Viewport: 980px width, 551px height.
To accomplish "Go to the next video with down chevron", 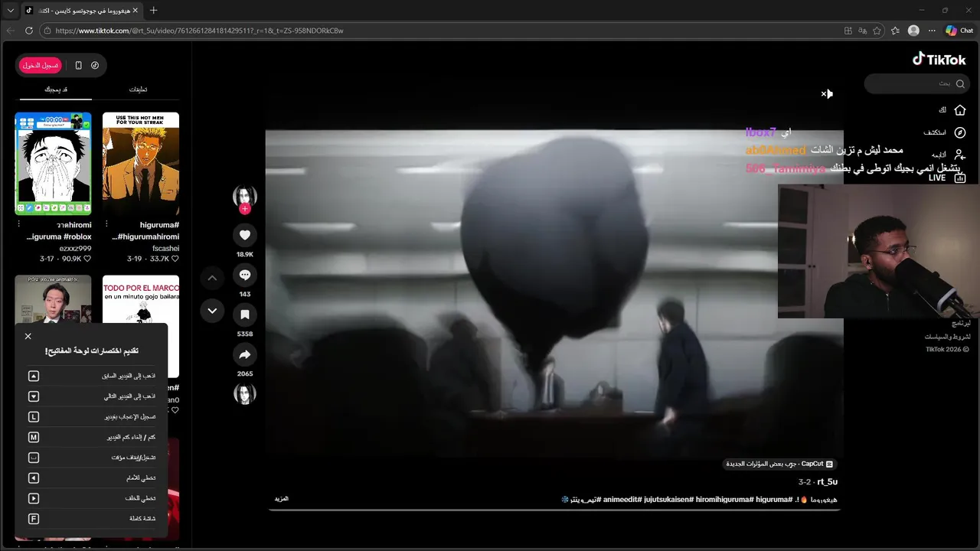I will (x=212, y=311).
